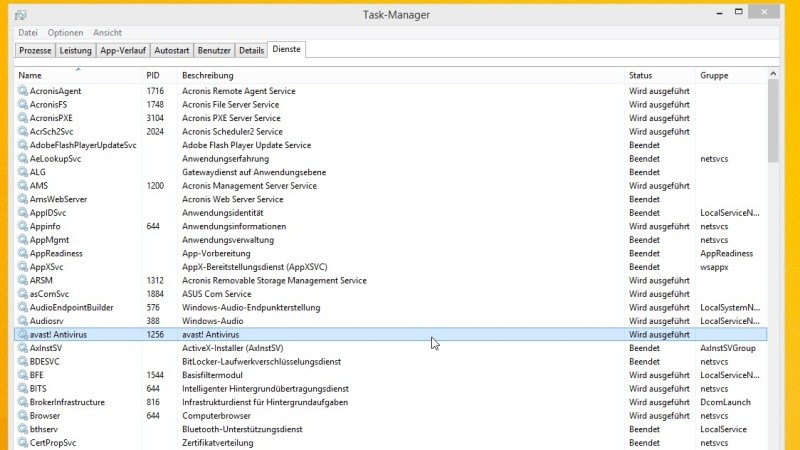Open the Optionen menu
Image resolution: width=800 pixels, height=450 pixels.
point(66,33)
